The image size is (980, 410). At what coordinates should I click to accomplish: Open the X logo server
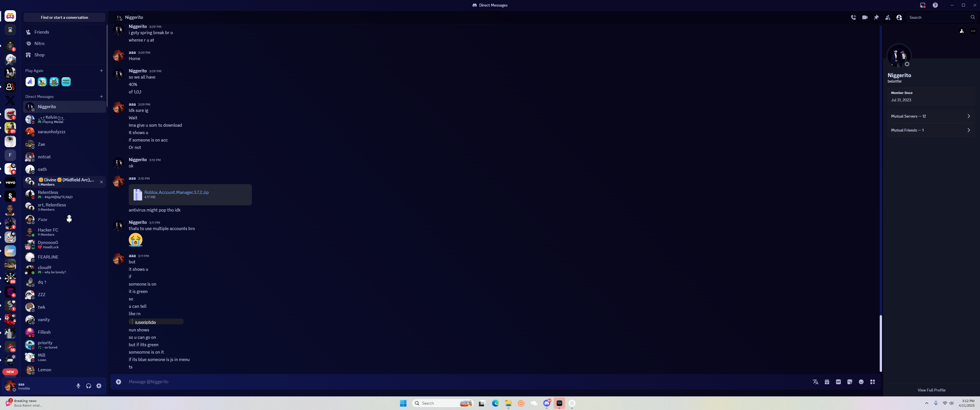coord(10,101)
